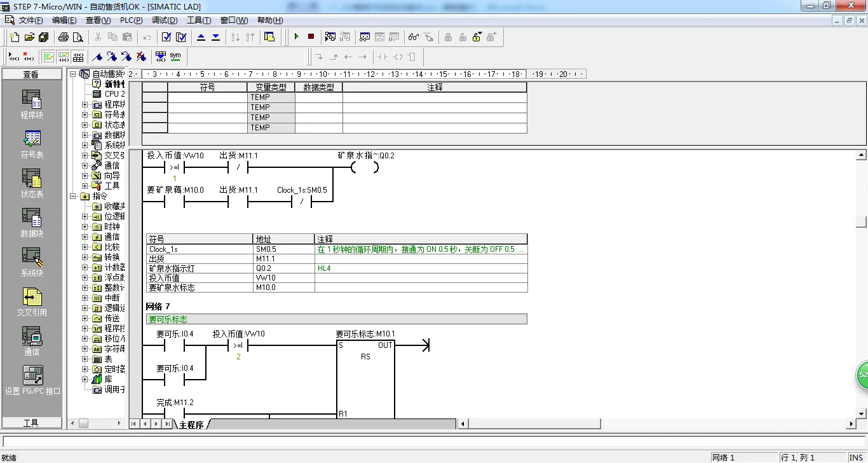Viewport: 868px width, 463px height.
Task: Click the 工具 button at navigation bar bottom
Action: click(32, 423)
